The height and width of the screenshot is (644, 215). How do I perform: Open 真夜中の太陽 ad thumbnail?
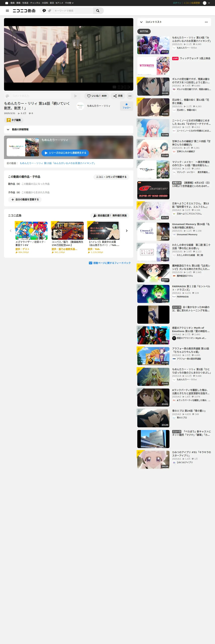tap(104, 231)
